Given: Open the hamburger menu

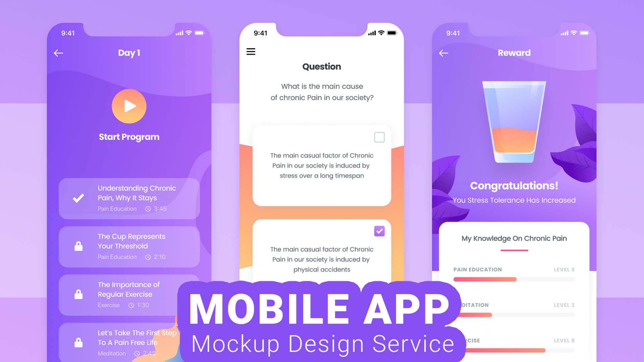Looking at the screenshot, I should coord(251,52).
